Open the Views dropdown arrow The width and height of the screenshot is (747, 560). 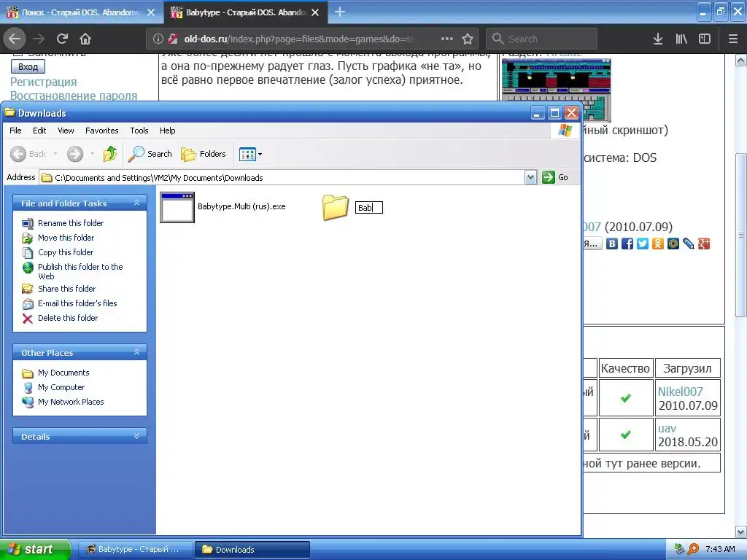(260, 155)
